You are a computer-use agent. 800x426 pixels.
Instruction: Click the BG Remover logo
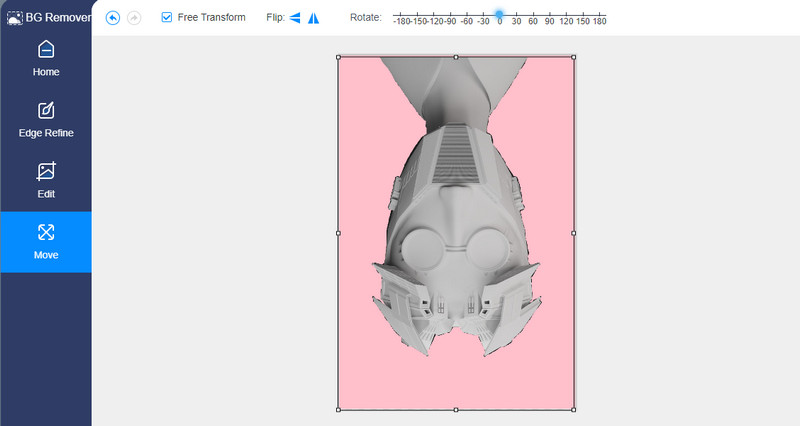(45, 17)
